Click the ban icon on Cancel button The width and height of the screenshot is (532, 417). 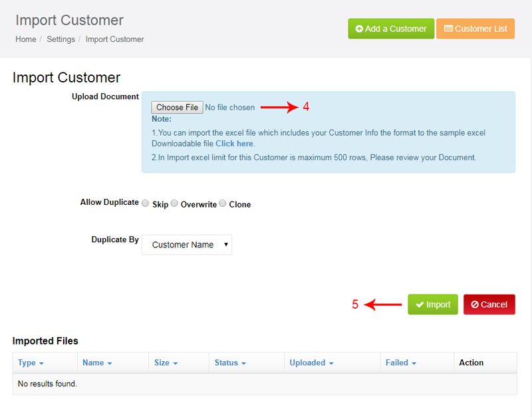coord(475,305)
